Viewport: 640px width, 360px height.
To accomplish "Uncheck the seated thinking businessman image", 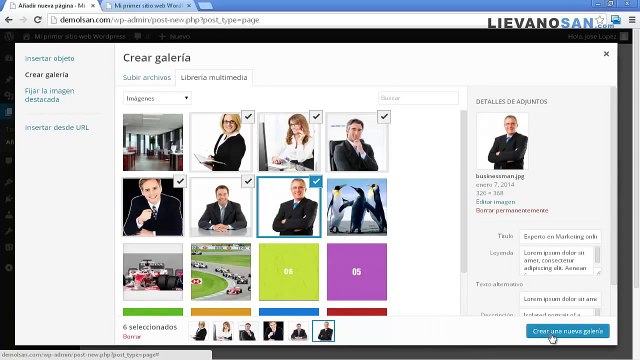I will click(384, 117).
